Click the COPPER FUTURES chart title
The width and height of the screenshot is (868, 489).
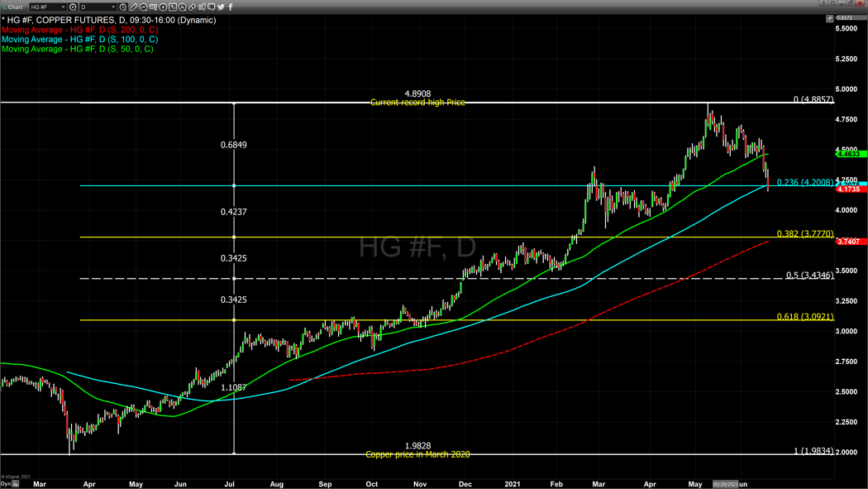pos(108,20)
